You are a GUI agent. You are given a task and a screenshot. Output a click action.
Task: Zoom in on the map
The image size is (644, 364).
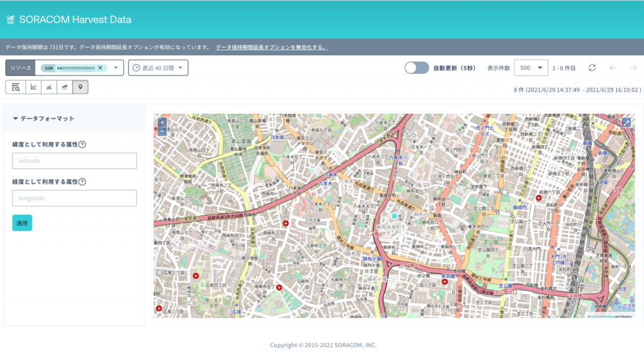click(x=162, y=122)
